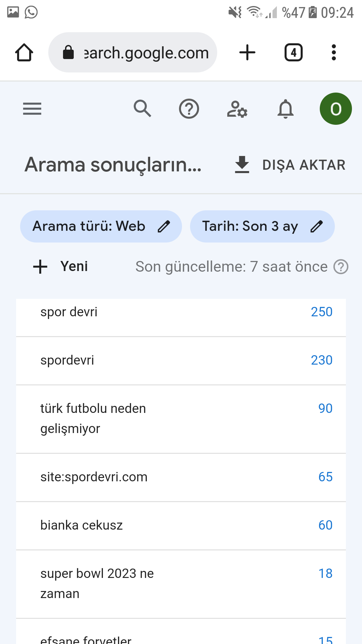This screenshot has width=362, height=644.
Task: Open the help question mark icon
Action: (189, 109)
